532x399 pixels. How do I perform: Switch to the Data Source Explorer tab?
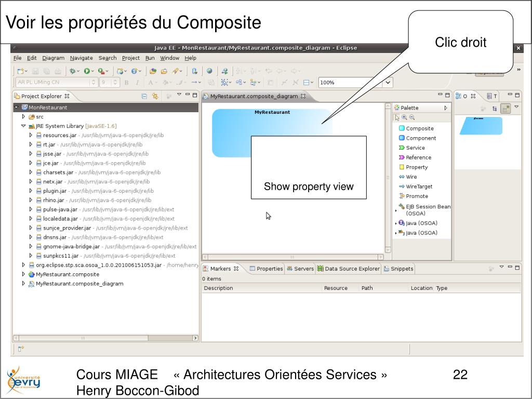click(x=349, y=269)
